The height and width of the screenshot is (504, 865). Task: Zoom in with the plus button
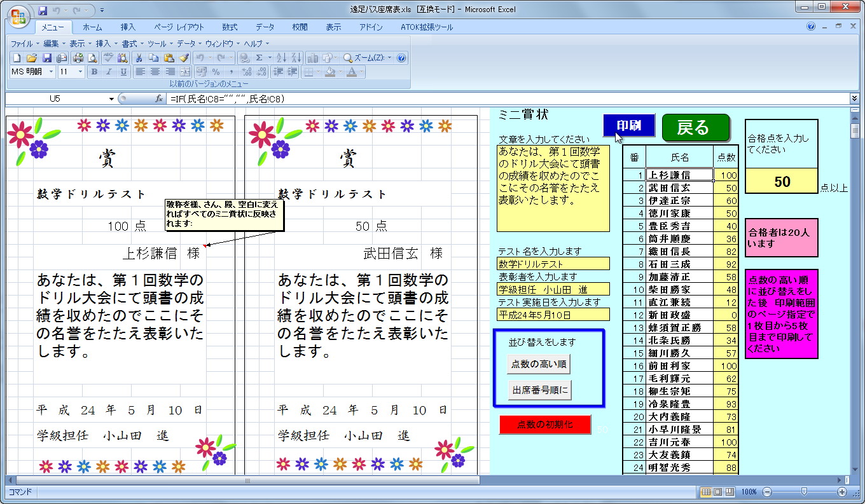[842, 492]
